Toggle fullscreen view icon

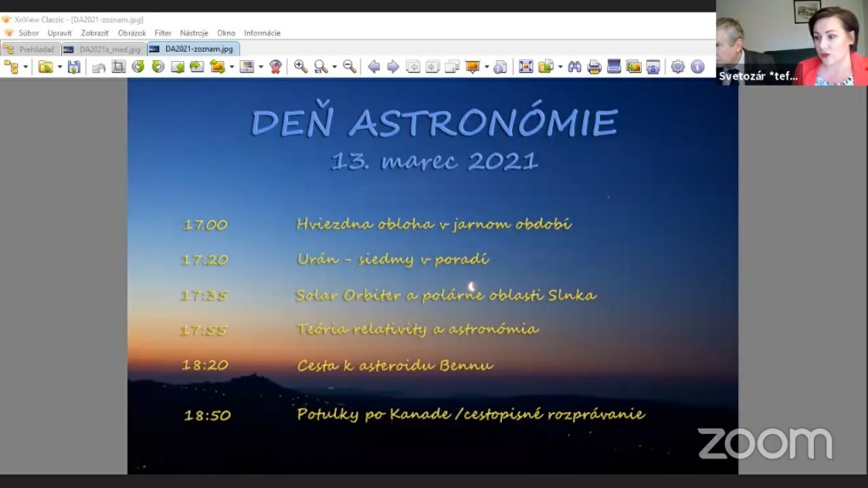click(526, 67)
